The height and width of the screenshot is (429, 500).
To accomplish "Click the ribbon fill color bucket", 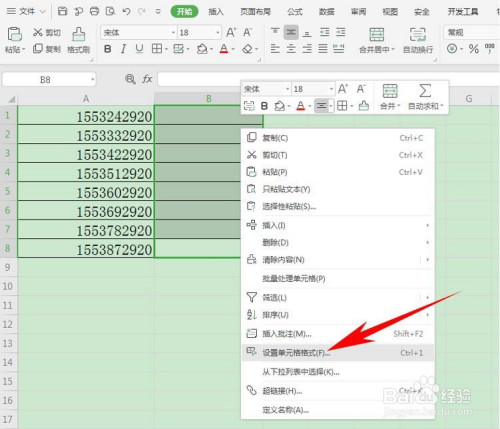I will (x=202, y=49).
